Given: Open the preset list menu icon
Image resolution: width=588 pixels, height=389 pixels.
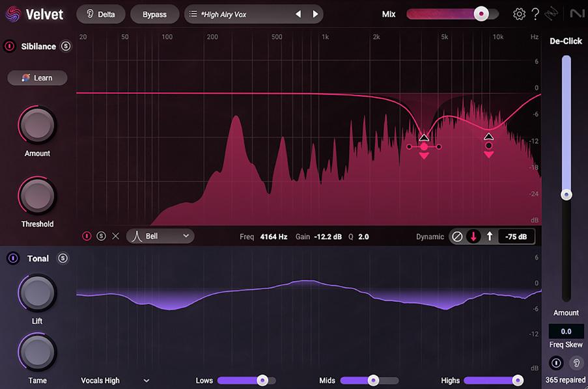Looking at the screenshot, I should 193,14.
